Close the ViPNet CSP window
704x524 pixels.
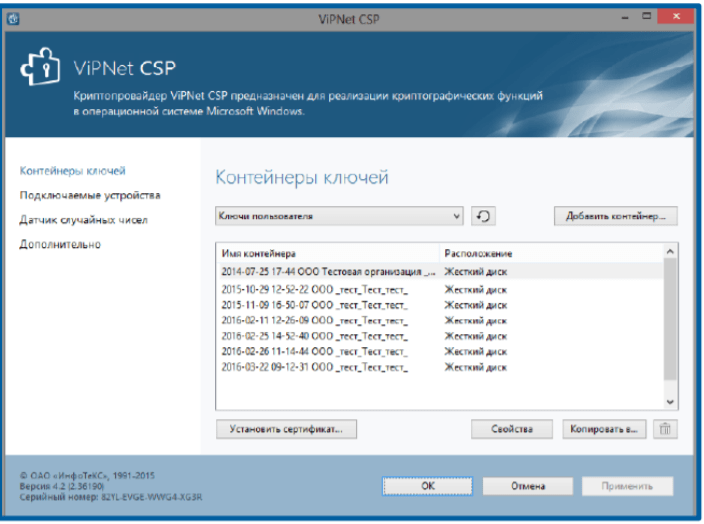coord(676,17)
